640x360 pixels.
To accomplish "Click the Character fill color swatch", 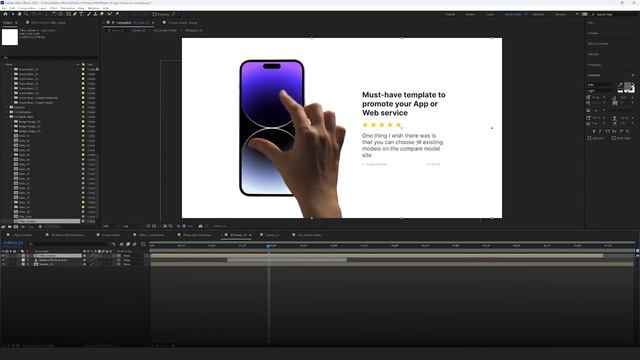I will (x=628, y=85).
